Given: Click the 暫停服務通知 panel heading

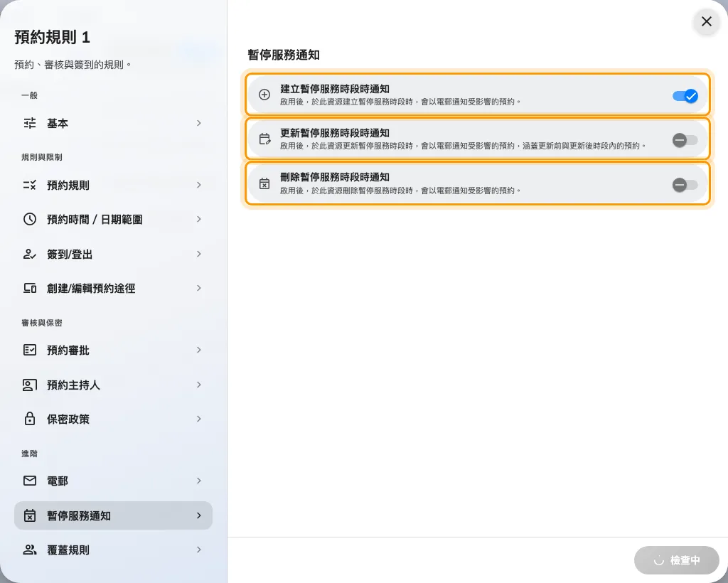Looking at the screenshot, I should [x=284, y=55].
